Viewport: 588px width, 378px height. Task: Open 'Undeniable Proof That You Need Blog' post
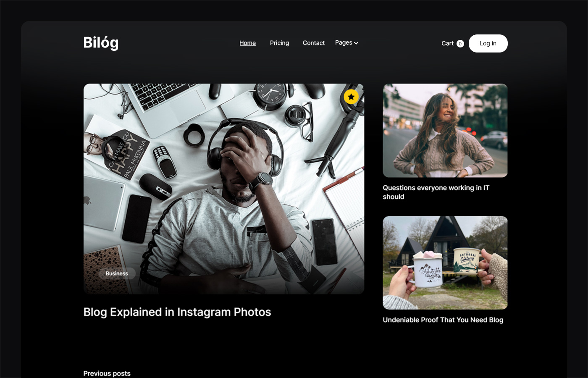tap(443, 320)
